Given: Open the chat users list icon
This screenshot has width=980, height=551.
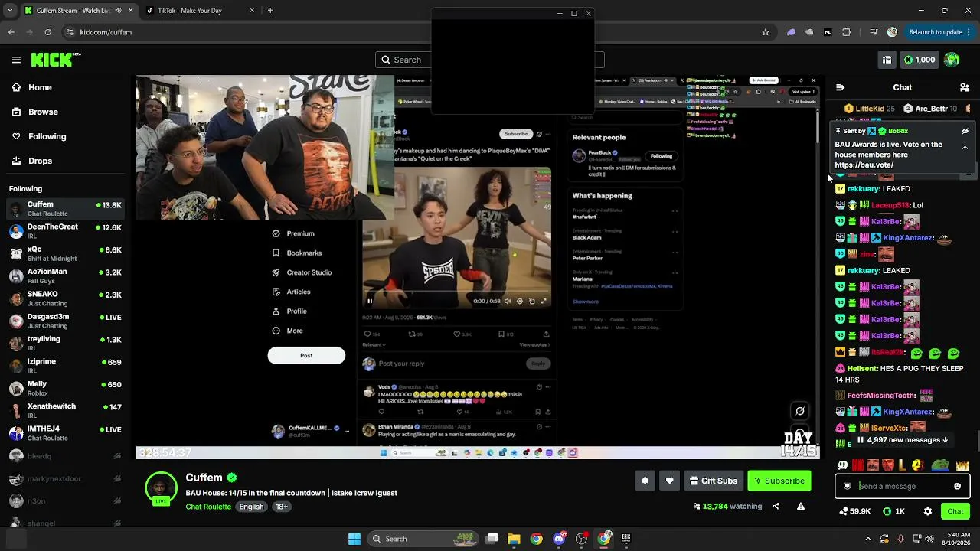Looking at the screenshot, I should pyautogui.click(x=965, y=87).
